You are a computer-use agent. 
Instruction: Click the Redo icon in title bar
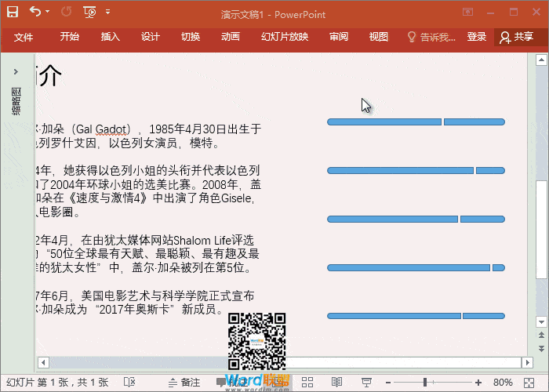(66, 12)
